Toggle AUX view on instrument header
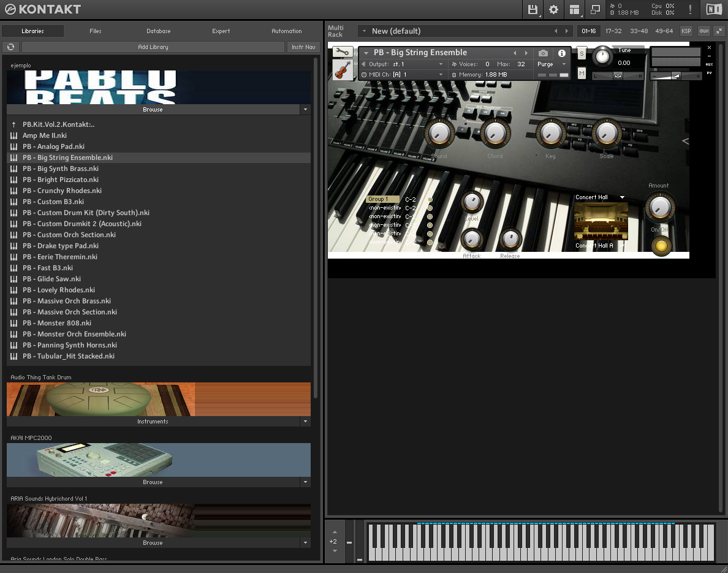Screen dimensions: 728x573 point(709,64)
